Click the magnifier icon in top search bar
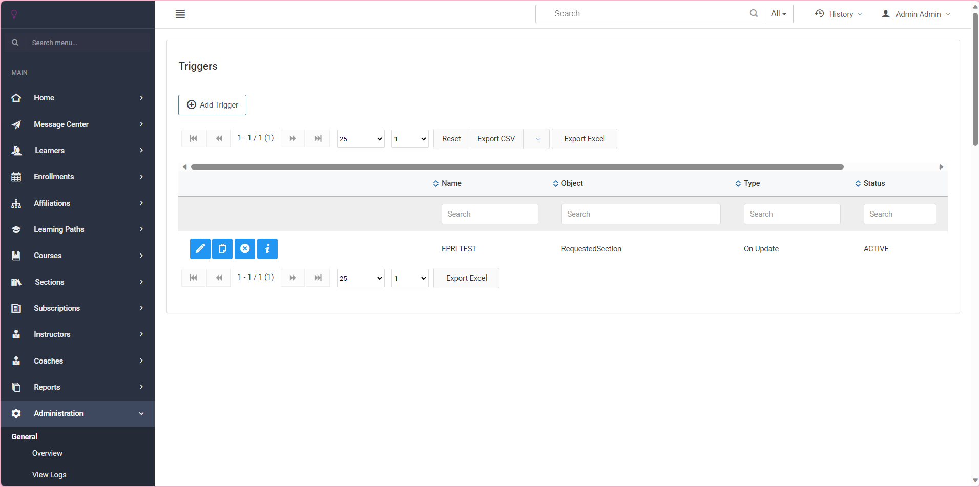The image size is (980, 487). tap(754, 14)
